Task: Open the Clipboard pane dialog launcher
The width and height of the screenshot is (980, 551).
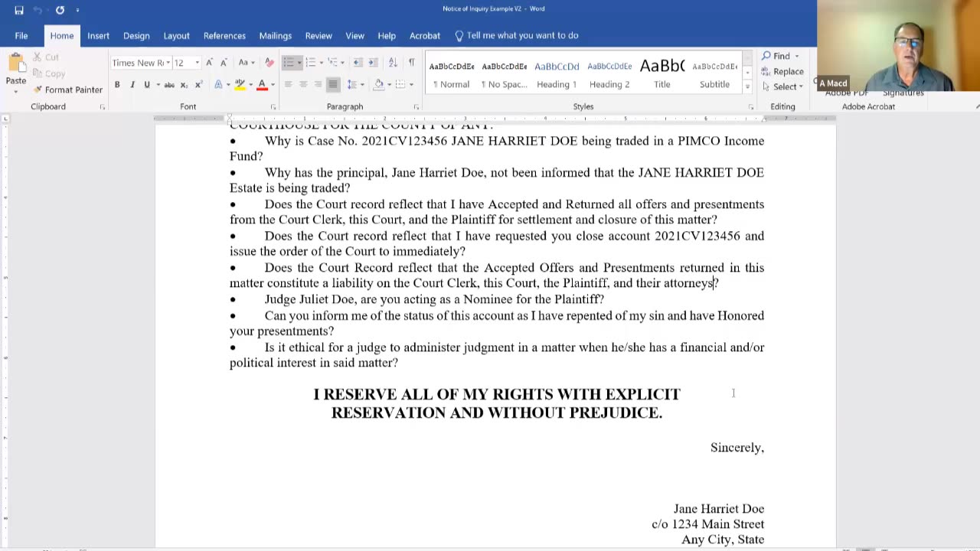Action: pos(103,107)
